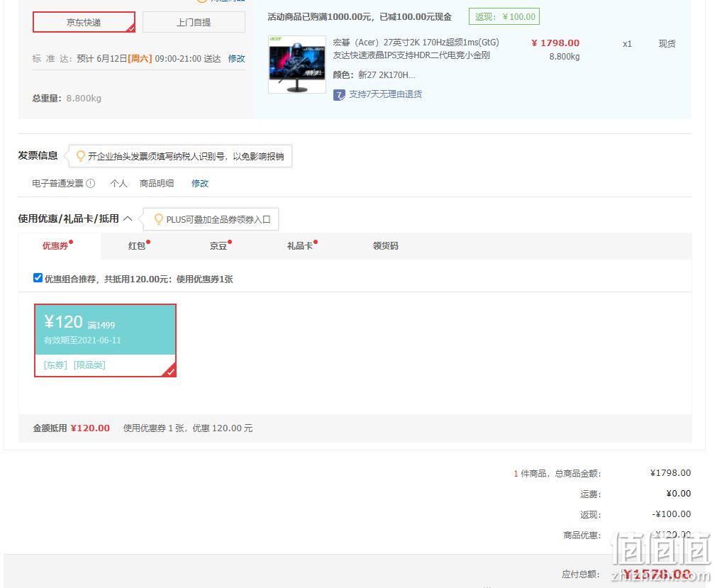717x588 pixels.
Task: Click lightbulb icon in PLUS coupon tip
Action: click(159, 219)
